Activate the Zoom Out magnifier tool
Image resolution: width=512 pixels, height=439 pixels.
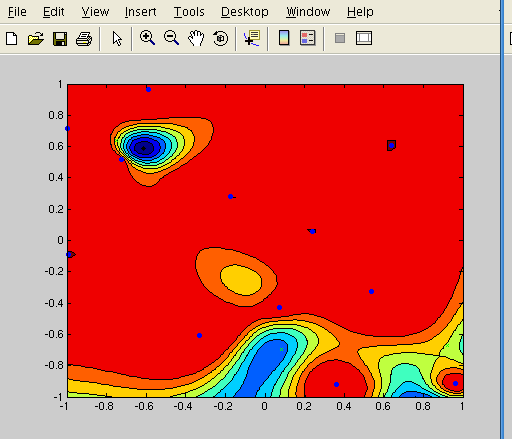(x=171, y=38)
